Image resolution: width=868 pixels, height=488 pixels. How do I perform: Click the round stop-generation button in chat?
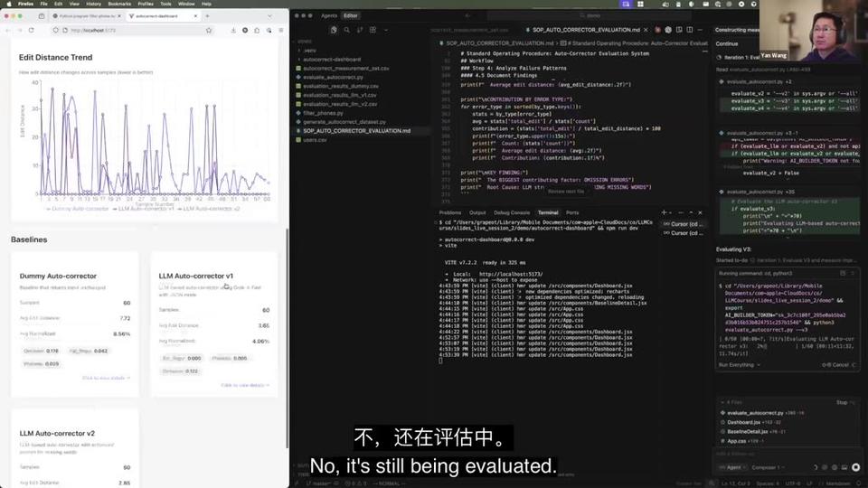pos(856,467)
